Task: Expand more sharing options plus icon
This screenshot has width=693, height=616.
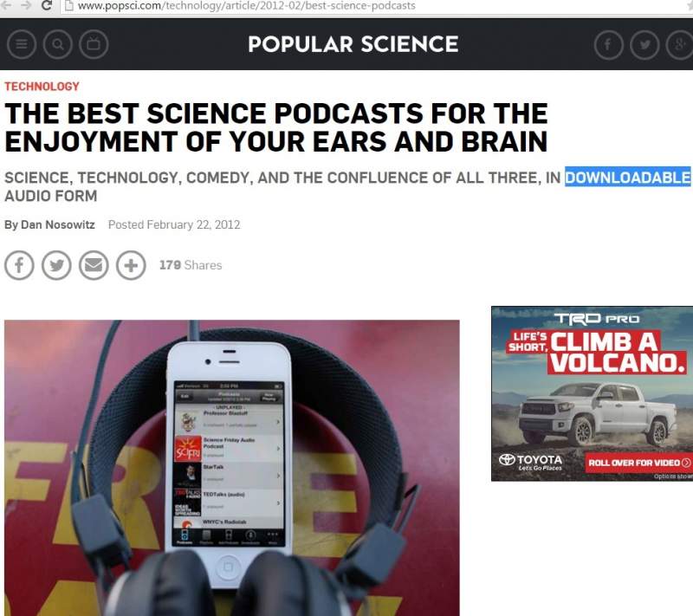Action: [131, 265]
